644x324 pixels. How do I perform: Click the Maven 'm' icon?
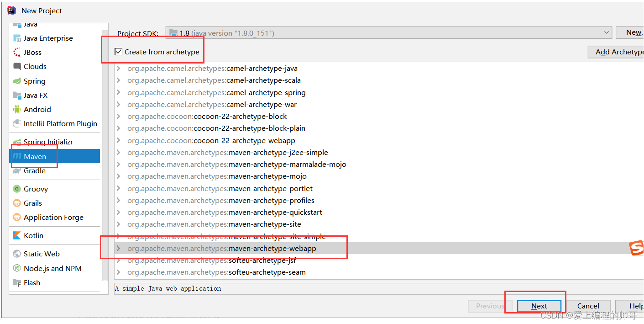pyautogui.click(x=17, y=157)
